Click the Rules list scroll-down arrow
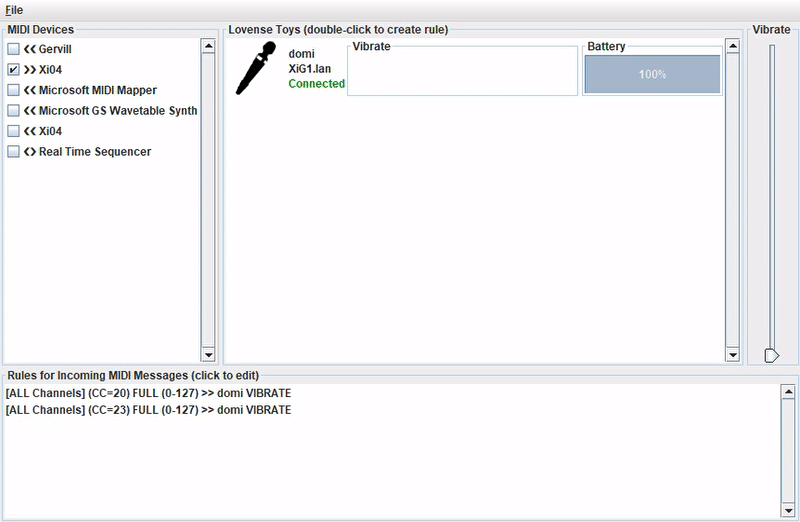Viewport: 800px width, 522px height. [x=788, y=510]
